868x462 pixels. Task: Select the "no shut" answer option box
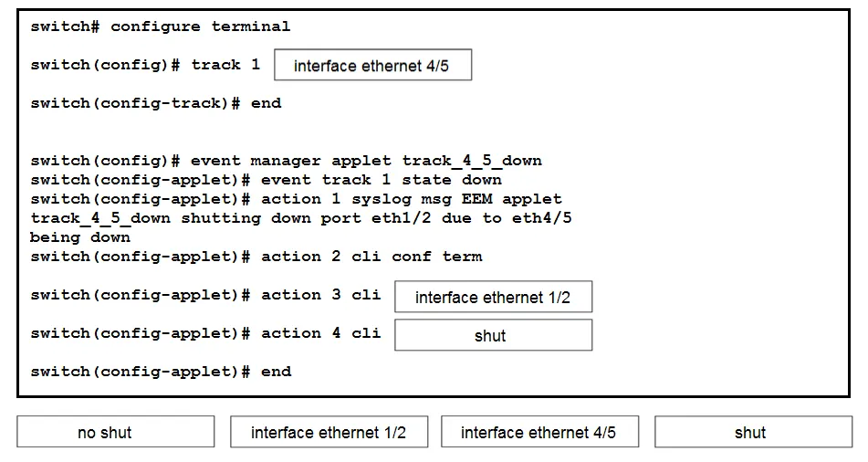115,432
